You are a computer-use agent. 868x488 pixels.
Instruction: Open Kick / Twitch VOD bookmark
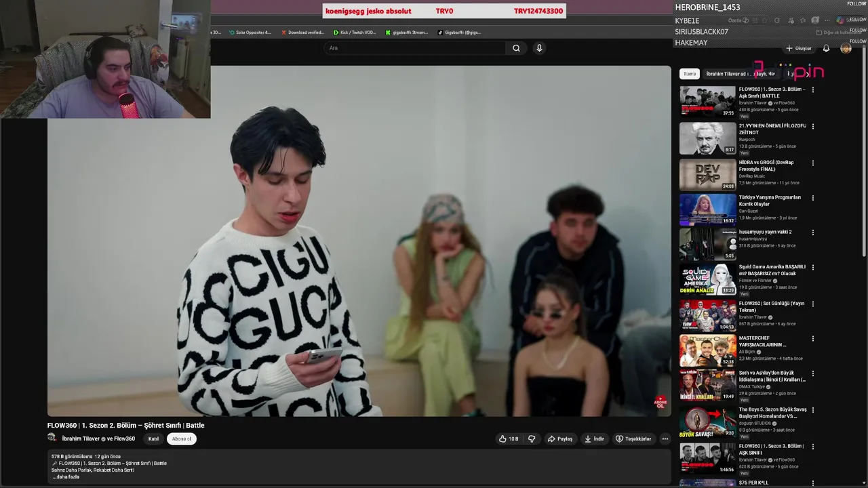(355, 32)
